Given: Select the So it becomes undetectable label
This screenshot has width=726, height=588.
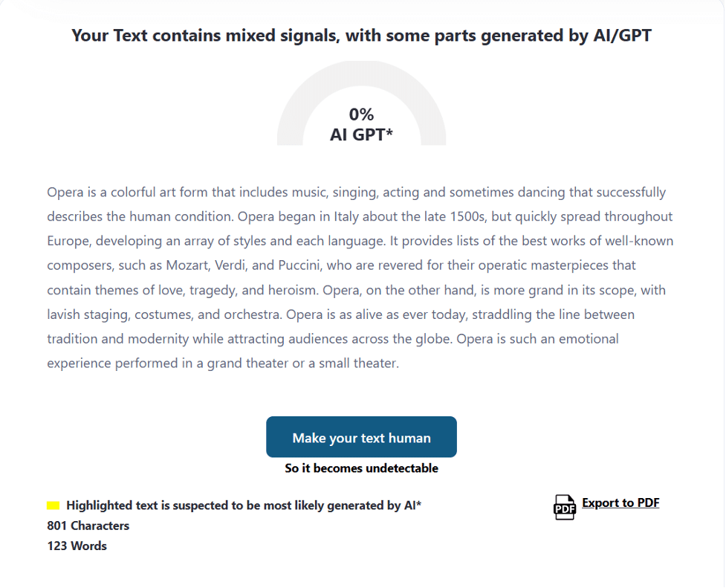Looking at the screenshot, I should tap(361, 468).
